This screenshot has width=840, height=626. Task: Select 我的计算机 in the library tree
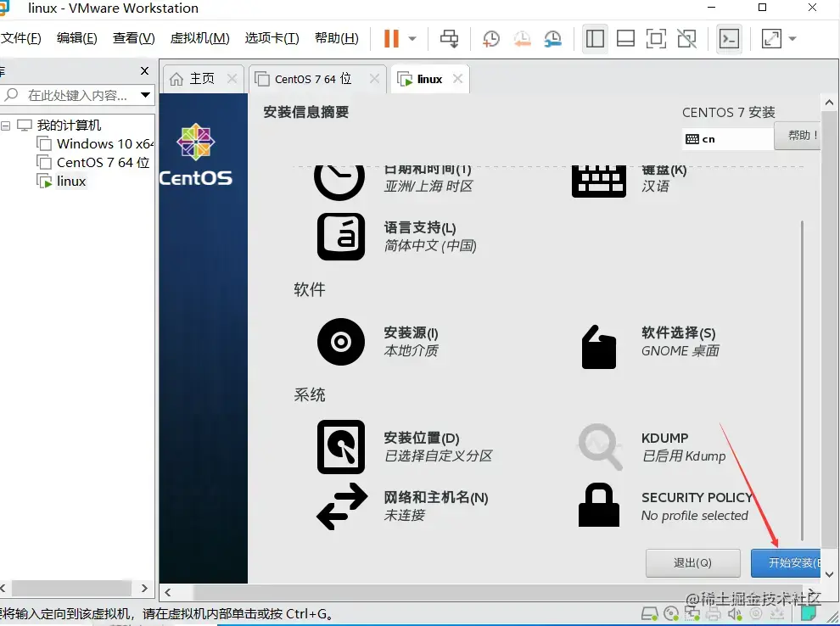(x=69, y=126)
